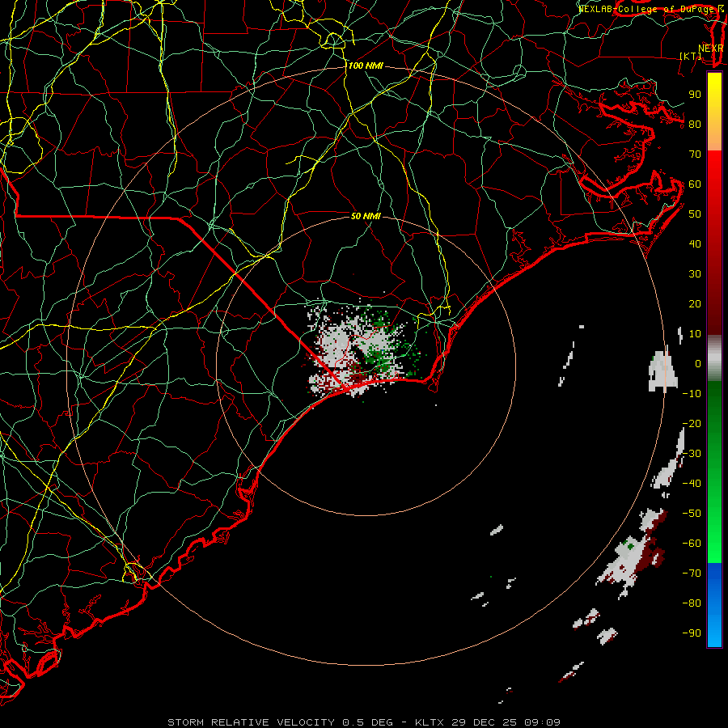Click the 50 value on velocity scale
Screen dimensions: 728x728
click(x=695, y=214)
